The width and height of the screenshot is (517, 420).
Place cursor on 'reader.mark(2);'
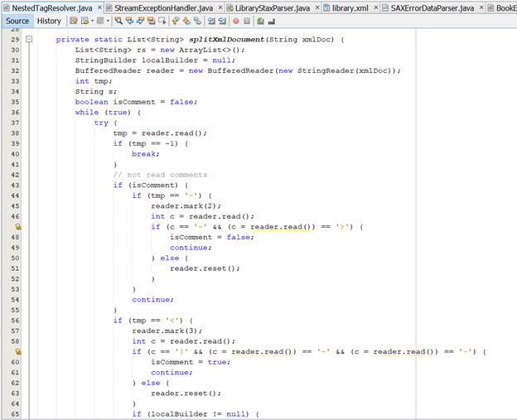[186, 206]
